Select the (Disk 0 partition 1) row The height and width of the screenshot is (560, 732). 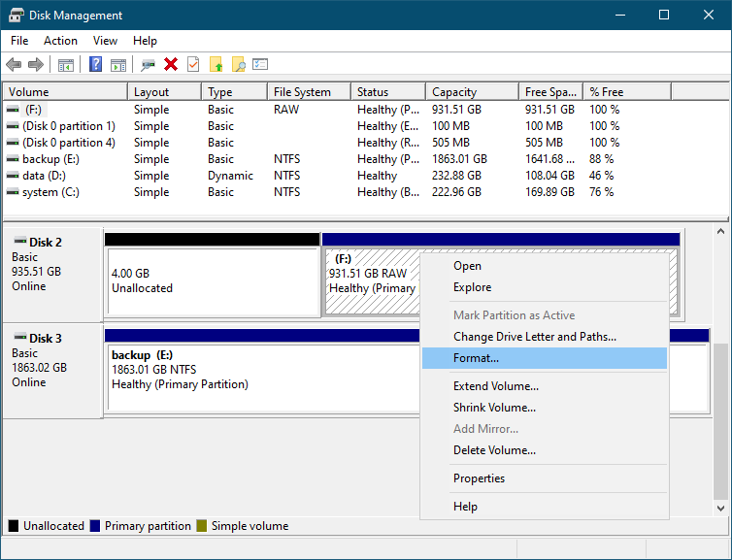[x=337, y=126]
